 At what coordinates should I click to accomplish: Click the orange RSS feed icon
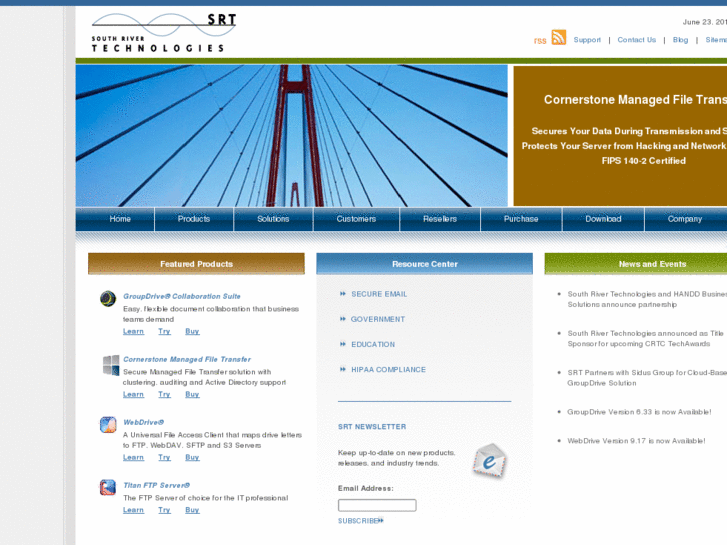click(558, 38)
